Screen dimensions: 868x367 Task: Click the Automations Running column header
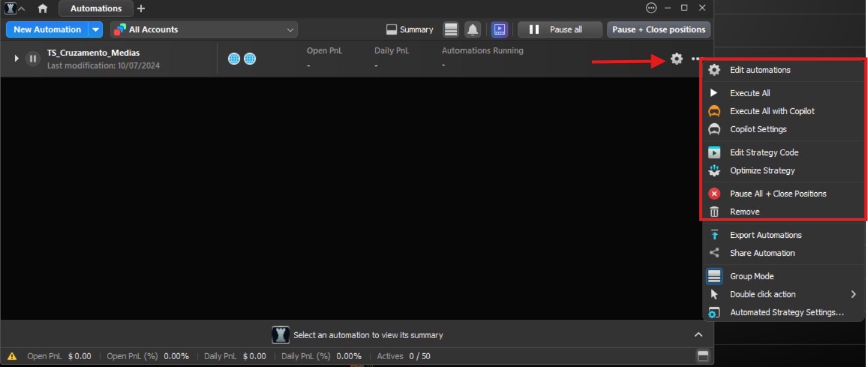(x=483, y=50)
